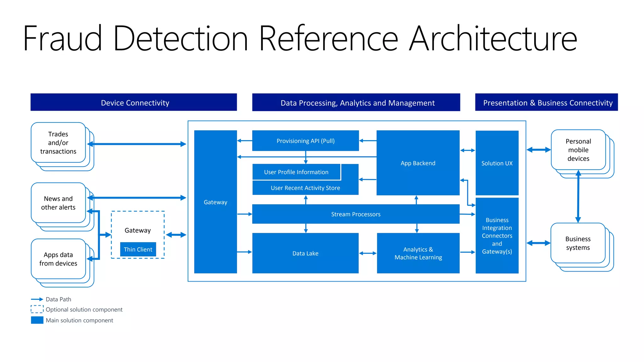Click the Data Path legend arrow

tap(37, 299)
